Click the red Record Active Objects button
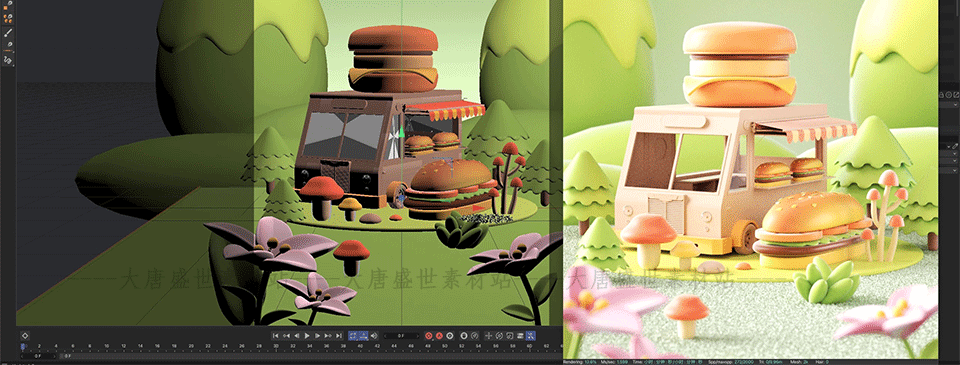This screenshot has width=960, height=365. coord(429,336)
